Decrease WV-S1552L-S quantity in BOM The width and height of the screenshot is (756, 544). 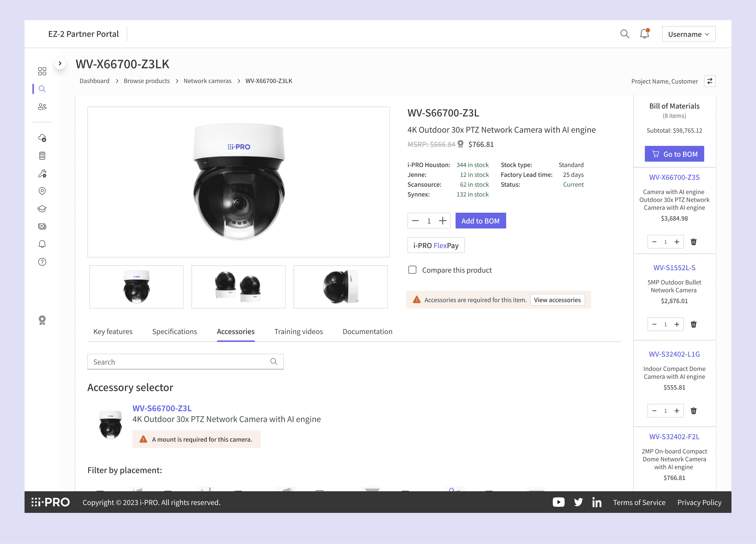[x=654, y=324]
